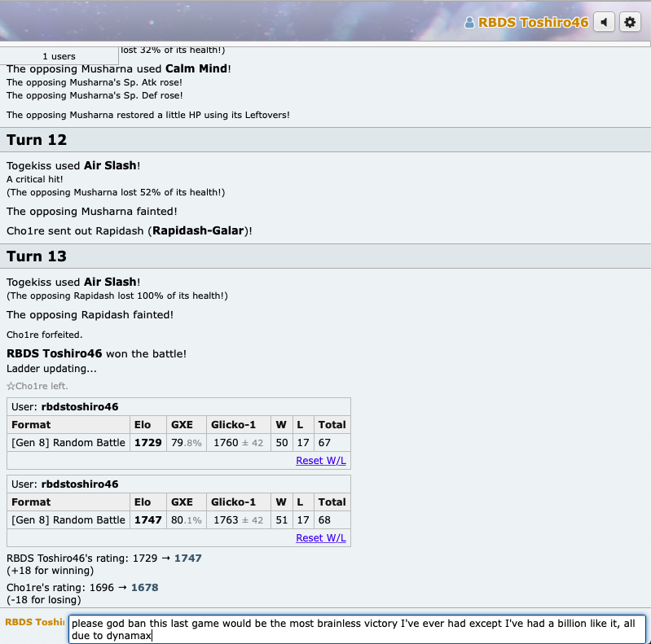
Task: Click wins value 50 in first table
Action: click(281, 443)
